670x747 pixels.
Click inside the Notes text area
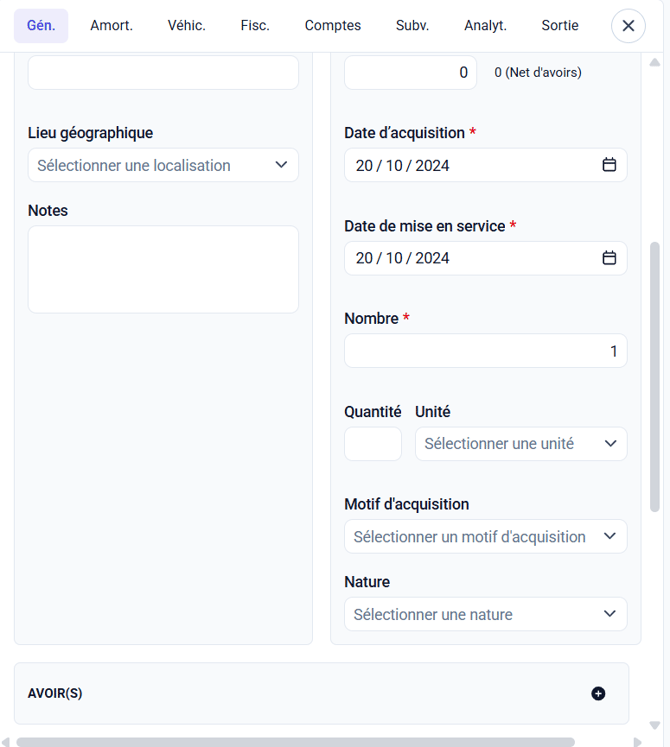[163, 269]
